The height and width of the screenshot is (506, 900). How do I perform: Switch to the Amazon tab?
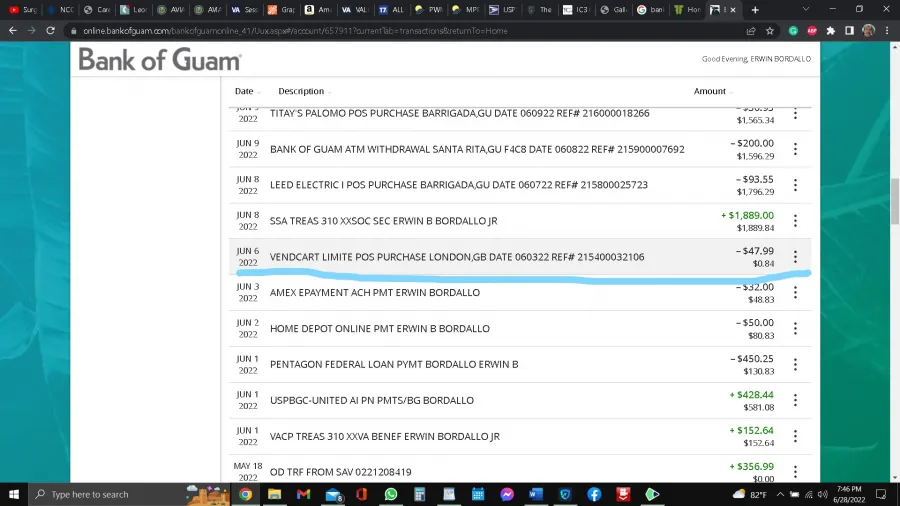click(317, 10)
